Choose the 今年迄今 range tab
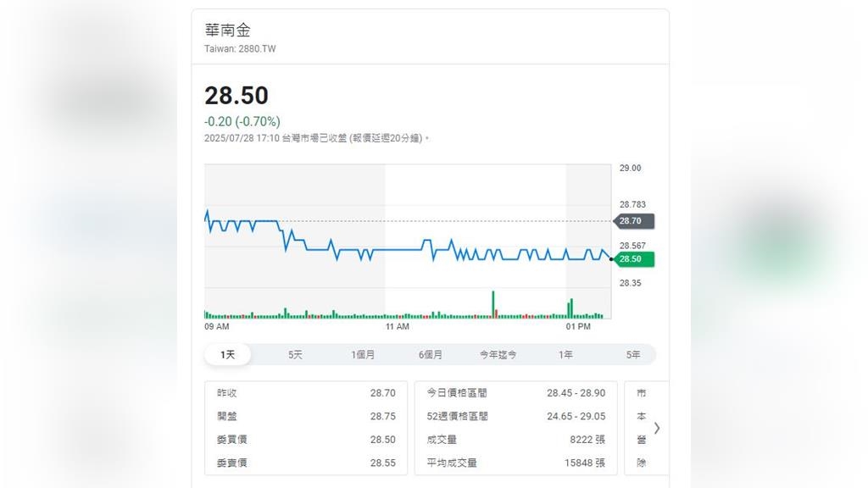 point(498,355)
